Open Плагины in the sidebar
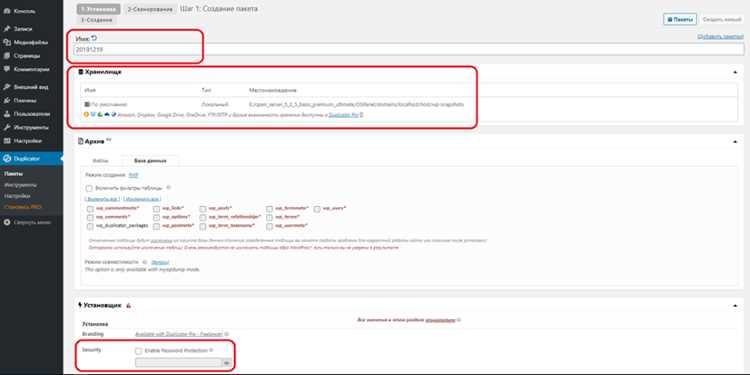The width and height of the screenshot is (750, 375). (25, 100)
